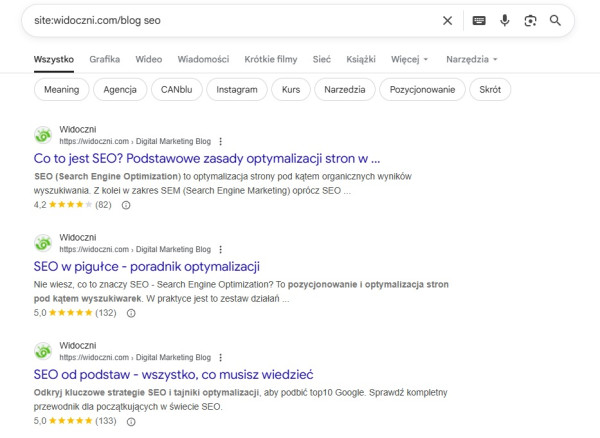Open the Krótkie filmy tab
The height and width of the screenshot is (438, 600).
point(271,59)
